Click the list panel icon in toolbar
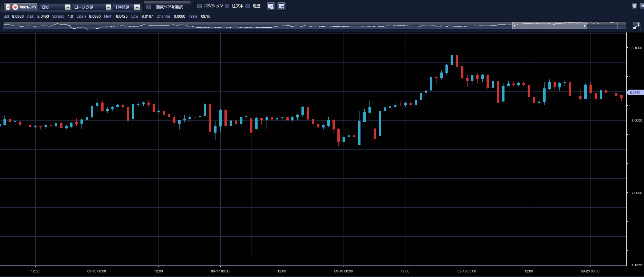This screenshot has width=644, height=277. [281, 6]
